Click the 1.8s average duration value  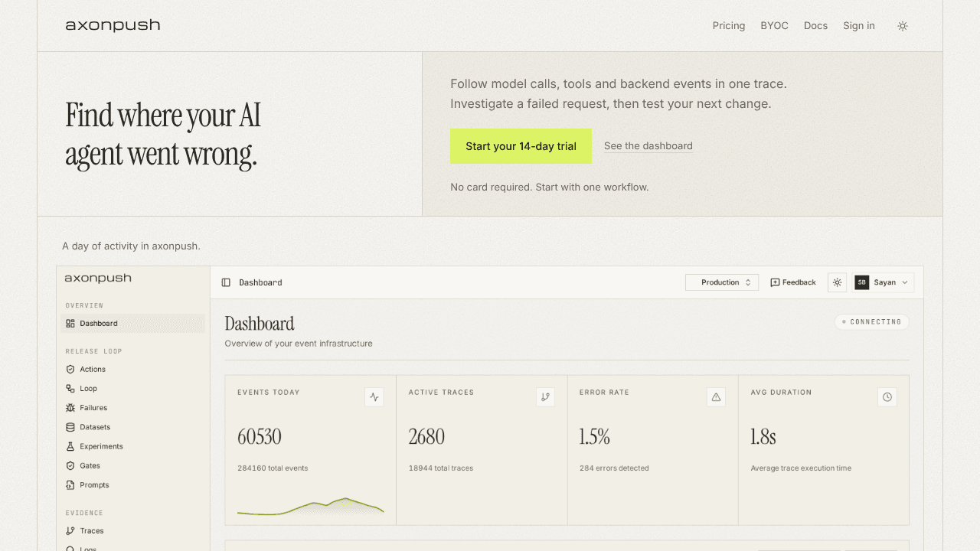(763, 437)
